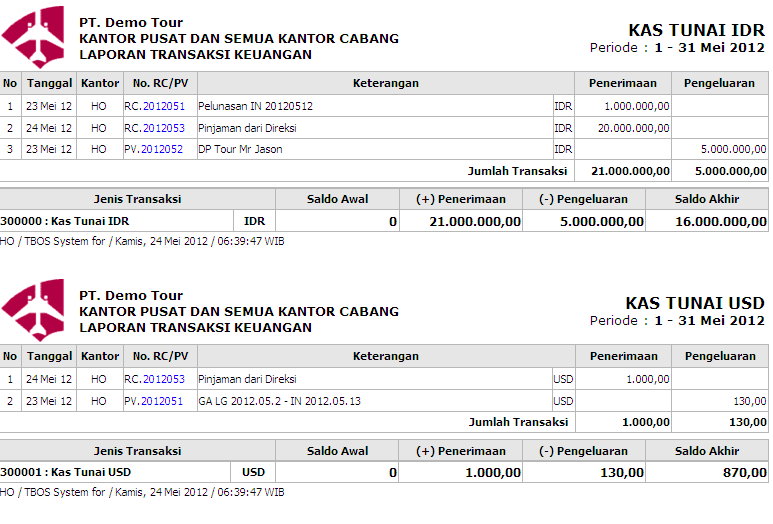Click the 16.000.000,00 Saldo Akhir value

721,222
